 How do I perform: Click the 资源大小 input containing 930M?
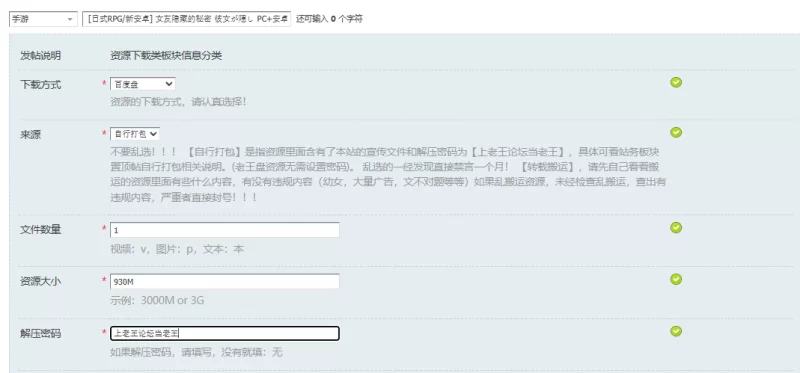point(224,281)
